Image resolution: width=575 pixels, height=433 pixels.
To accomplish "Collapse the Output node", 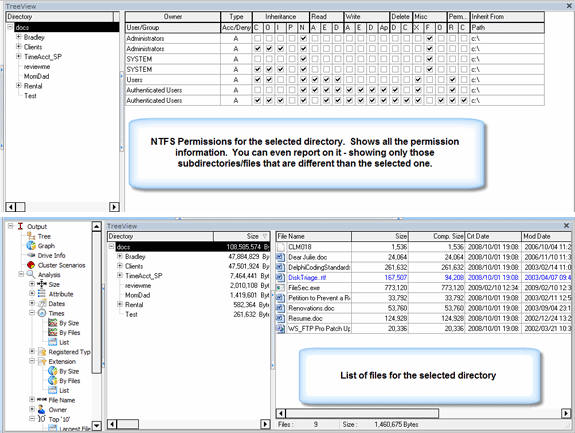I will pos(10,226).
